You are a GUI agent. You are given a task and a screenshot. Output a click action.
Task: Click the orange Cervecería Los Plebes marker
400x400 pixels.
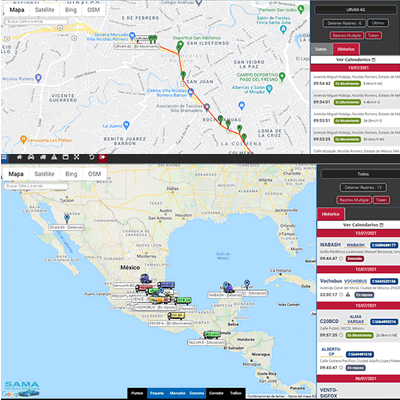pyautogui.click(x=23, y=139)
